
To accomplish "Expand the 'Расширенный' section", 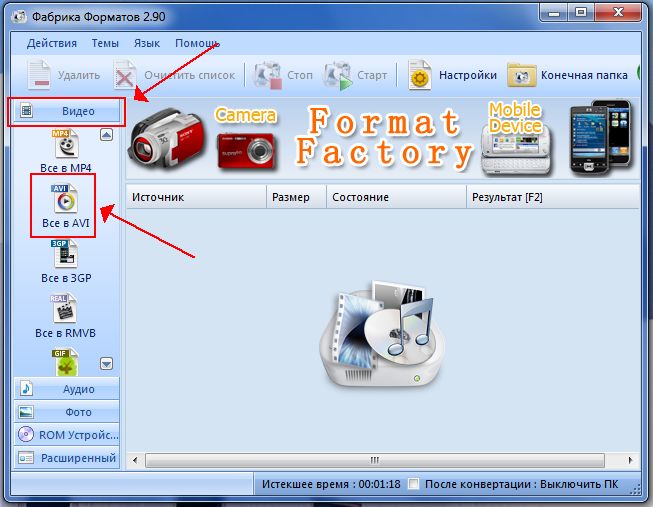I will click(x=67, y=458).
